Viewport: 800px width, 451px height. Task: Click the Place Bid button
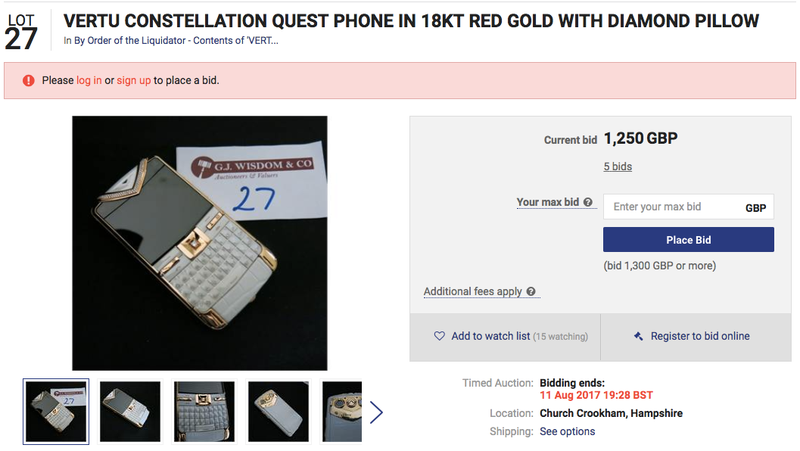(688, 240)
